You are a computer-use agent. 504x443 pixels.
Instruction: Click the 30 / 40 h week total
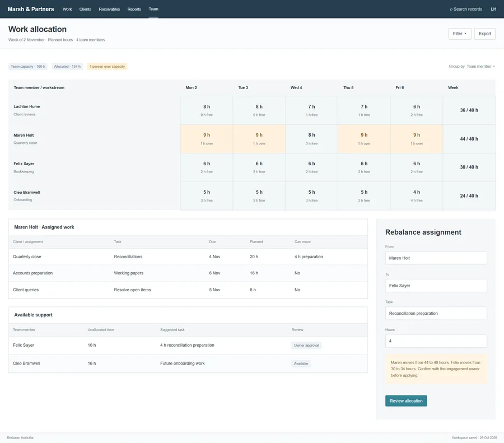point(469,167)
